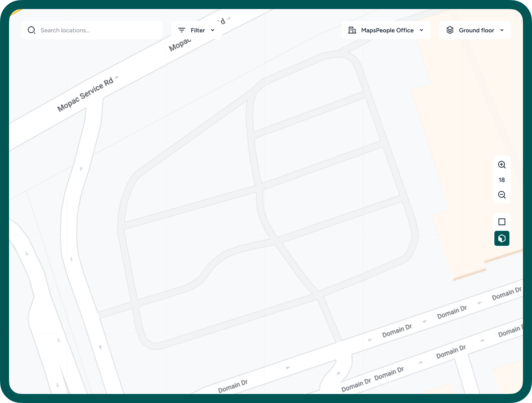This screenshot has width=532, height=403.
Task: Expand the Filter dropdown chevron
Action: pos(213,30)
